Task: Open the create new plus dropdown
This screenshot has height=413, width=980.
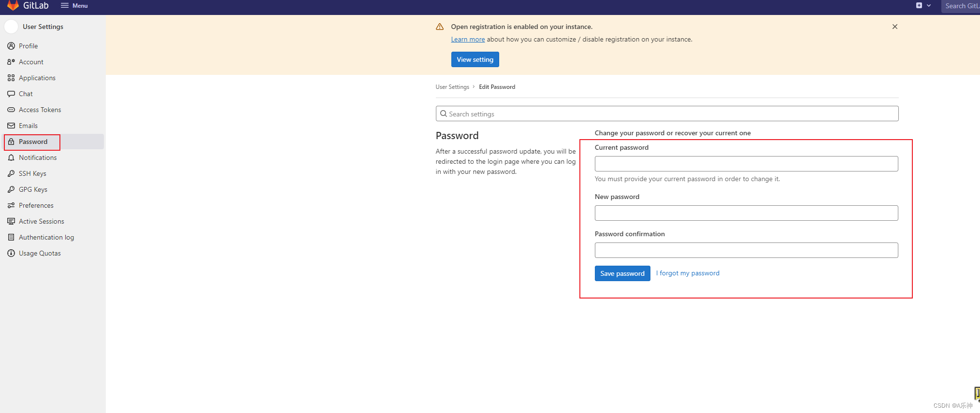Action: tap(923, 6)
